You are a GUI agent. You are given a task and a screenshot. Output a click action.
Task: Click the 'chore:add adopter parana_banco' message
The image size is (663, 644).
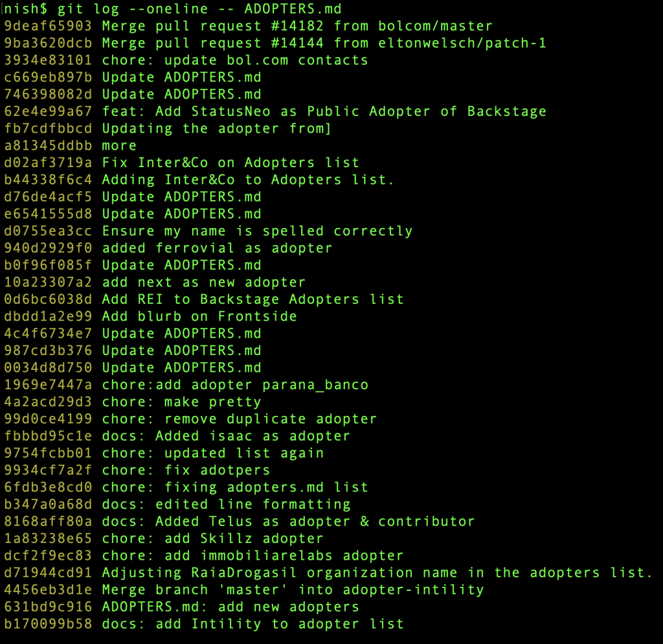235,385
